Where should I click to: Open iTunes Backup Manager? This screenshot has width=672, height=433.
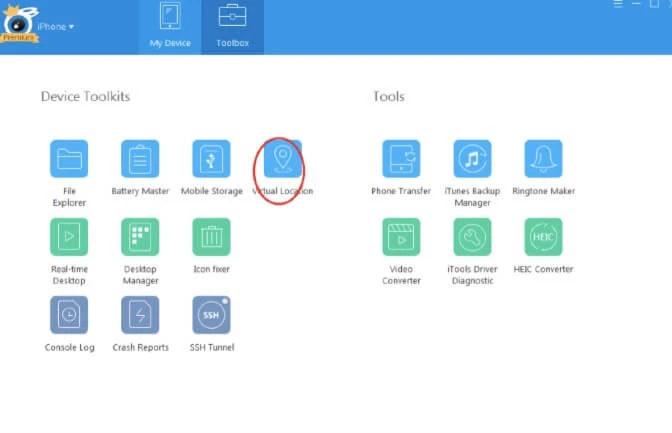point(472,159)
